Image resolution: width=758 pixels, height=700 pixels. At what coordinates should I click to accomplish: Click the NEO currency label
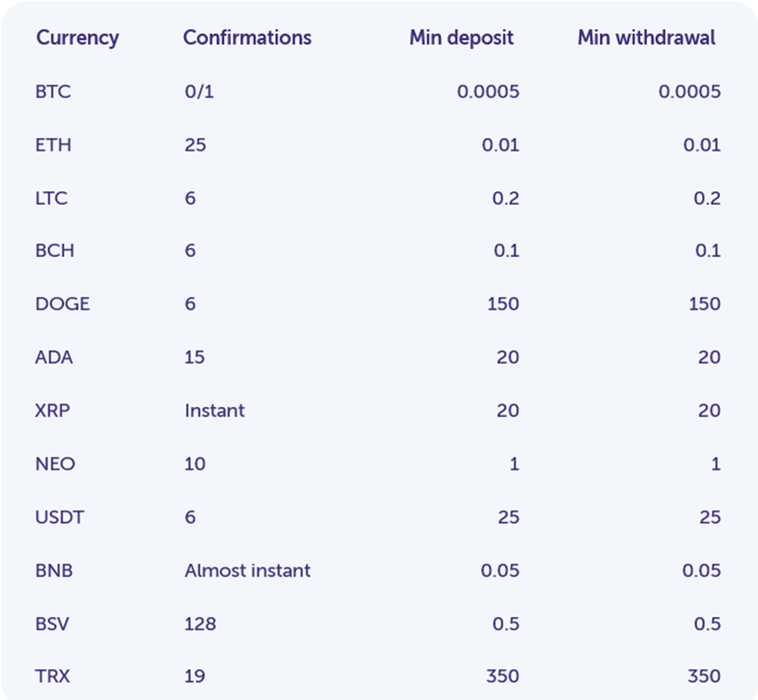pyautogui.click(x=55, y=465)
